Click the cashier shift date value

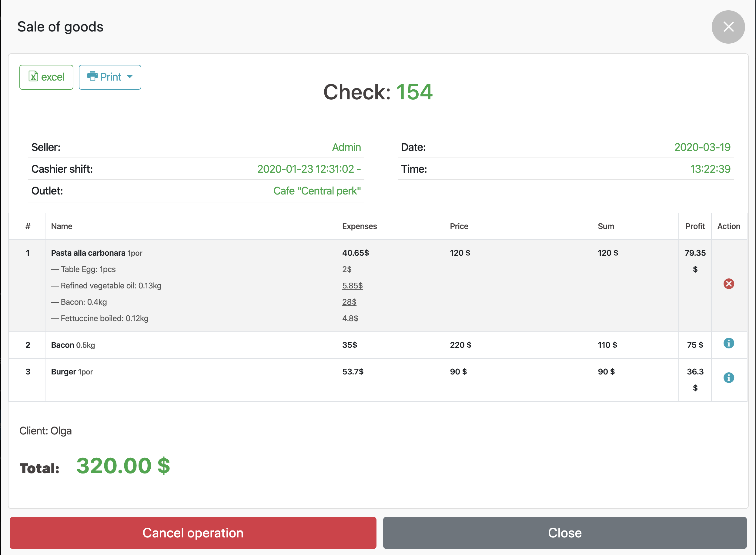(309, 169)
